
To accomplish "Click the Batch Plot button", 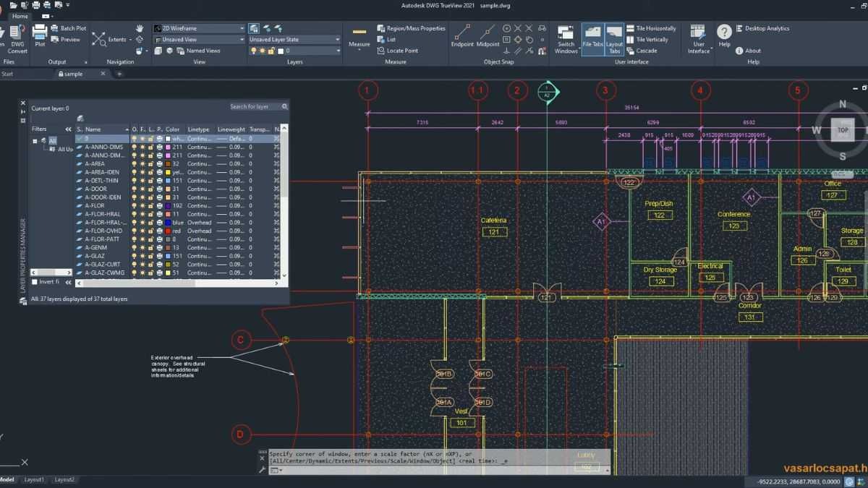I will coord(73,28).
